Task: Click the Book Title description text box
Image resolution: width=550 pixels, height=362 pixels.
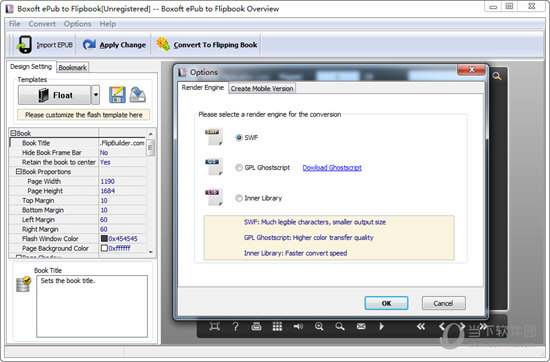Action: (92, 306)
